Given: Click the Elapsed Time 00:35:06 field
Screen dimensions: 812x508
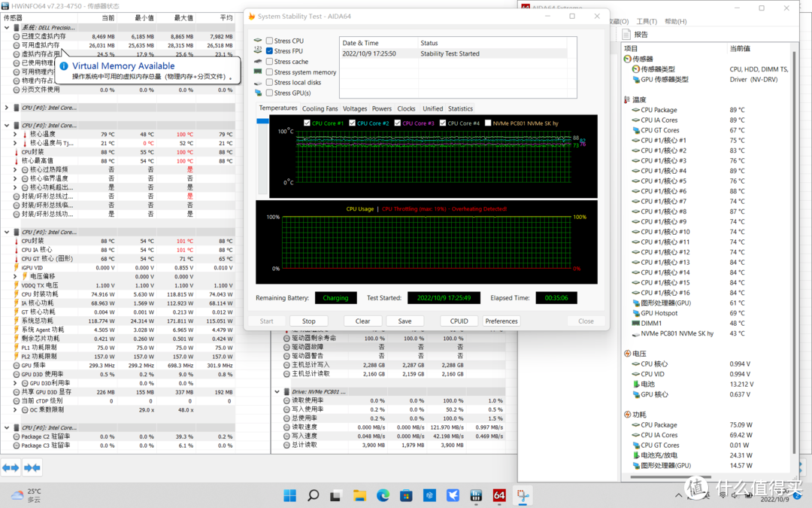Looking at the screenshot, I should (x=556, y=297).
